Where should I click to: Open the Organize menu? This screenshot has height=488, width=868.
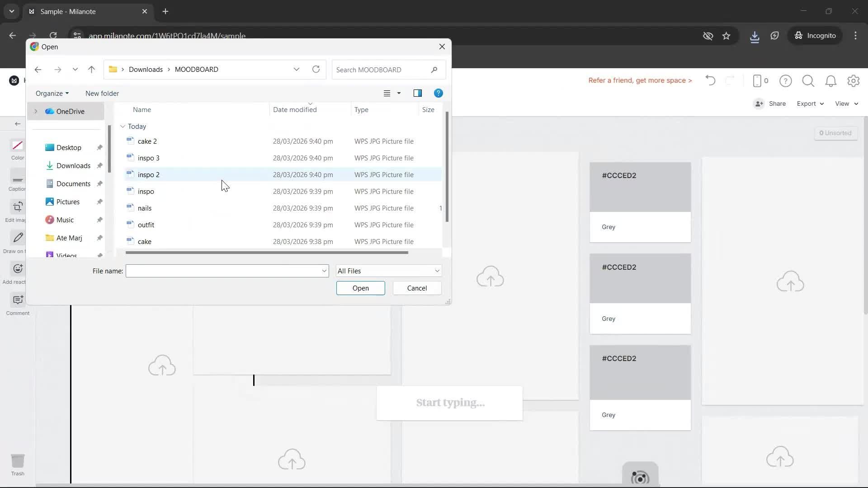click(52, 93)
